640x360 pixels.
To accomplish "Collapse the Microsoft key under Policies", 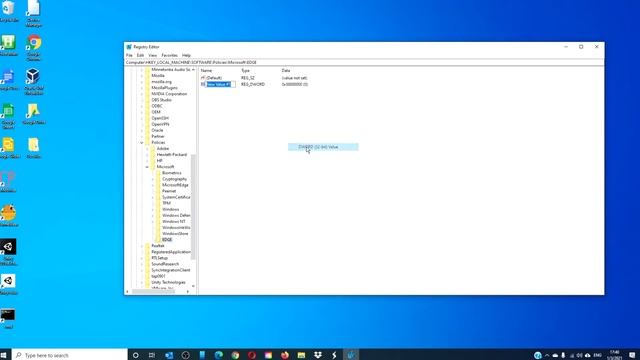I will coord(147,167).
